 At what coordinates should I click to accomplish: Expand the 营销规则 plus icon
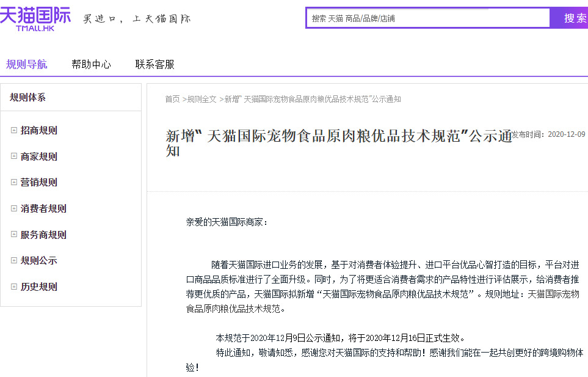tap(14, 182)
